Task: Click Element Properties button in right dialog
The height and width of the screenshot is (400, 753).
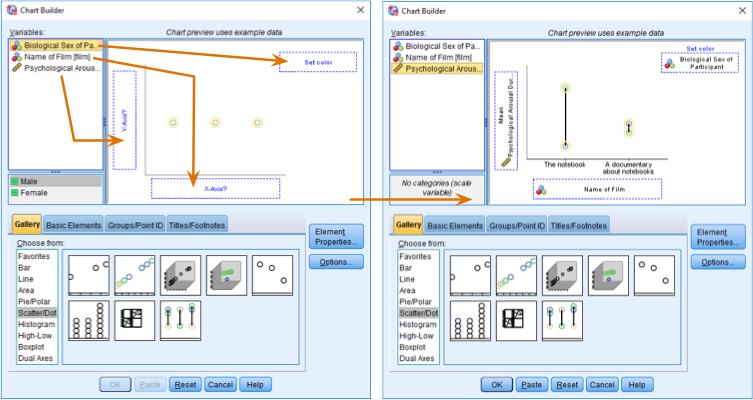Action: point(718,236)
